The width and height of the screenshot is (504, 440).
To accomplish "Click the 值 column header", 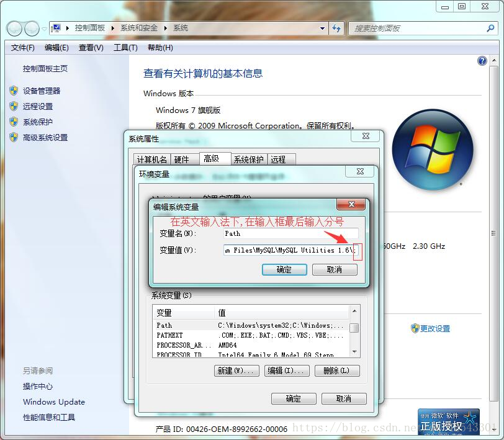I will [x=282, y=312].
